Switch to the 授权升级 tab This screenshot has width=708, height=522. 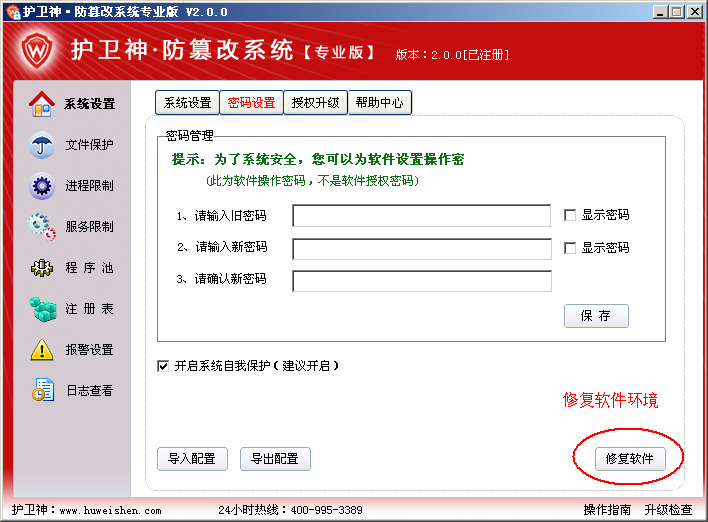pos(315,103)
